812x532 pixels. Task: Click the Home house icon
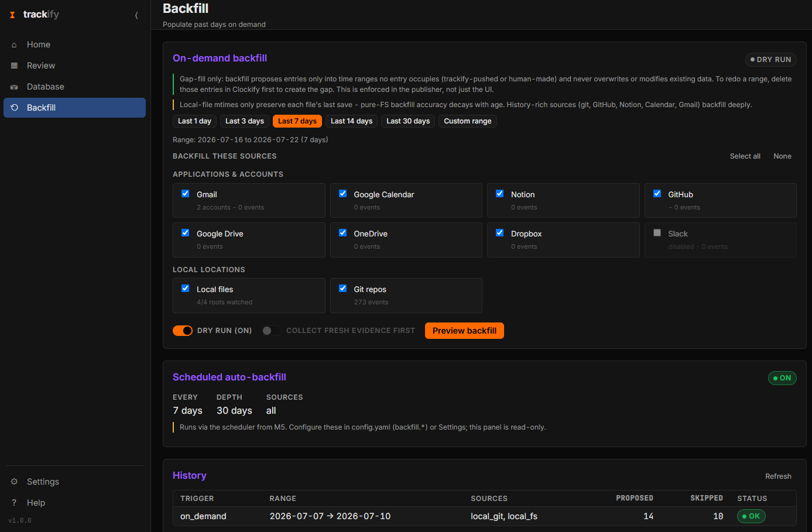pyautogui.click(x=14, y=44)
